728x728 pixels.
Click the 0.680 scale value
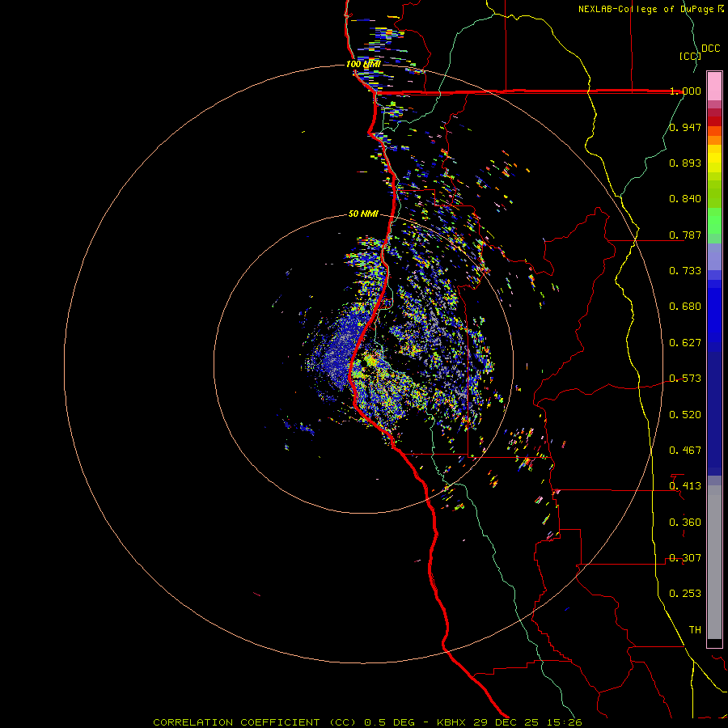(x=685, y=307)
